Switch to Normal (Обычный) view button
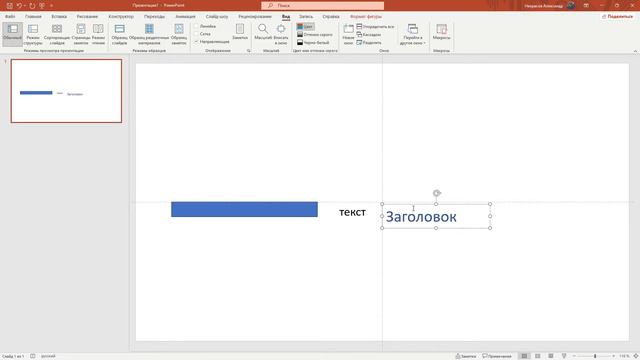This screenshot has height=360, width=640. click(x=12, y=34)
